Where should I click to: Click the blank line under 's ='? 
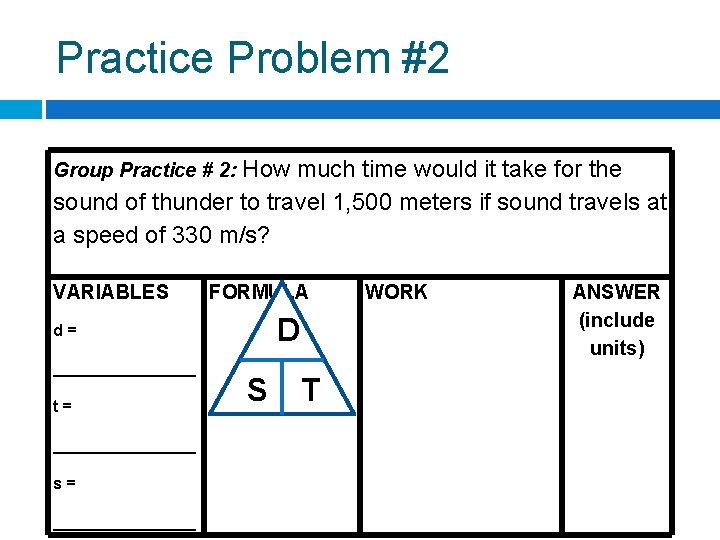[x=124, y=527]
